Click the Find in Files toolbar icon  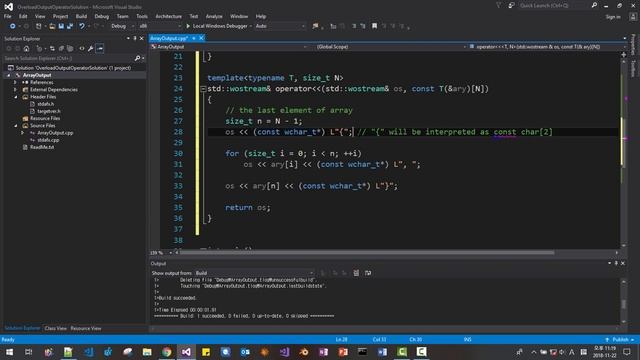tap(315, 26)
